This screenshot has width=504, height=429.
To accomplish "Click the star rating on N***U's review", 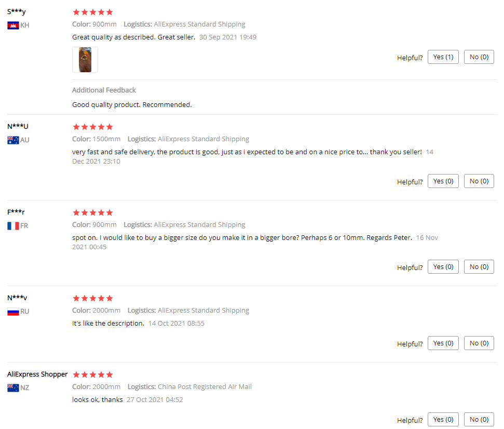I will pyautogui.click(x=93, y=127).
